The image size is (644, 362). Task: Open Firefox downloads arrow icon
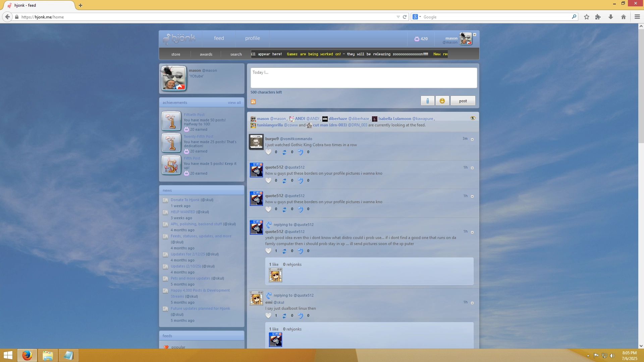[610, 17]
